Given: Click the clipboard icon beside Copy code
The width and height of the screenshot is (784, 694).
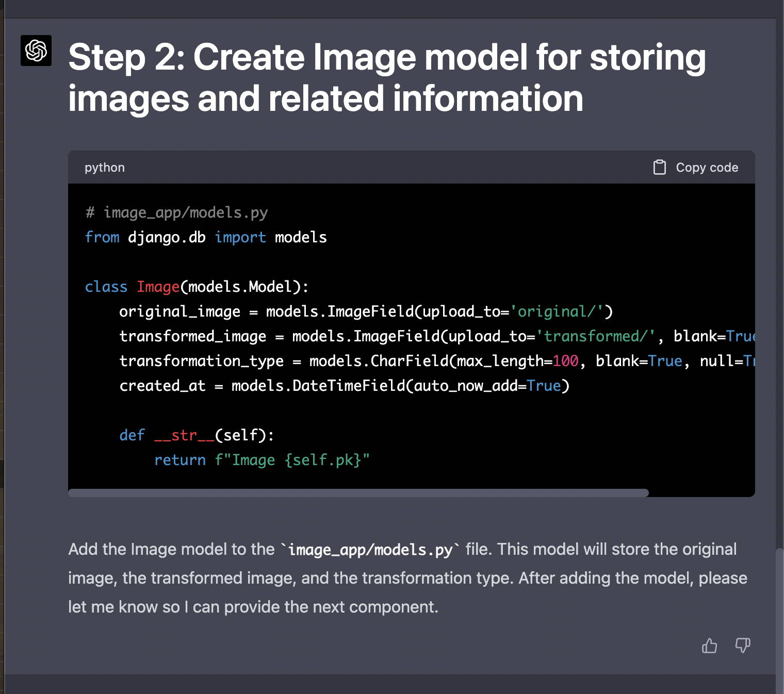Looking at the screenshot, I should tap(660, 167).
